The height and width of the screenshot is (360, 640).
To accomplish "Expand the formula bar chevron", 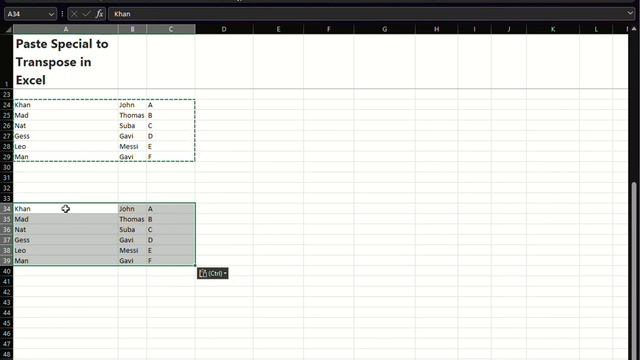I will click(630, 13).
